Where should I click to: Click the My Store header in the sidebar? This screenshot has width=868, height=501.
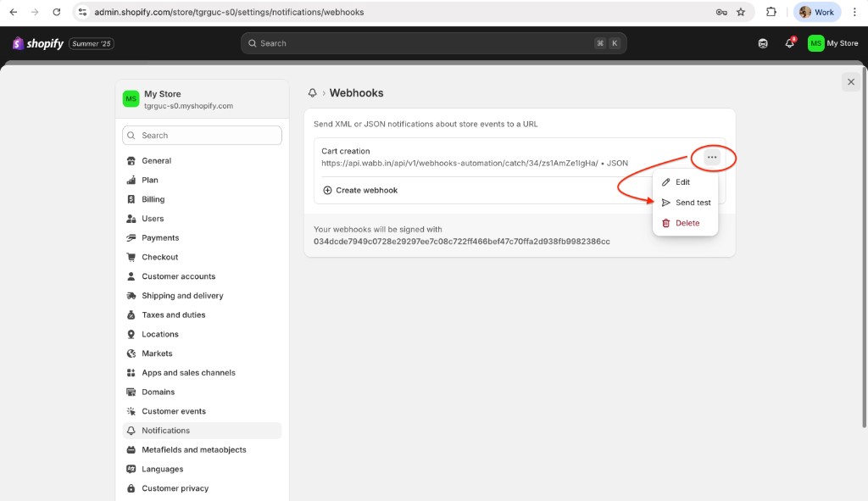click(x=202, y=99)
